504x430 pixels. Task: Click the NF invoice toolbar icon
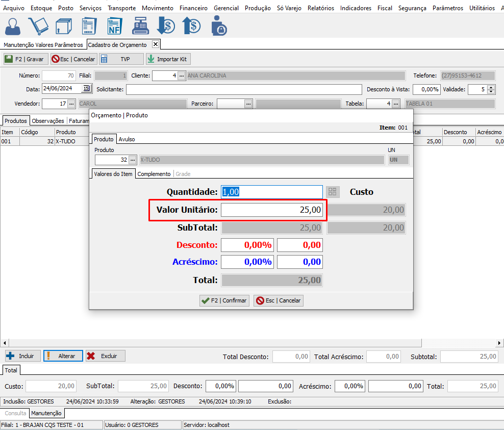click(x=114, y=26)
